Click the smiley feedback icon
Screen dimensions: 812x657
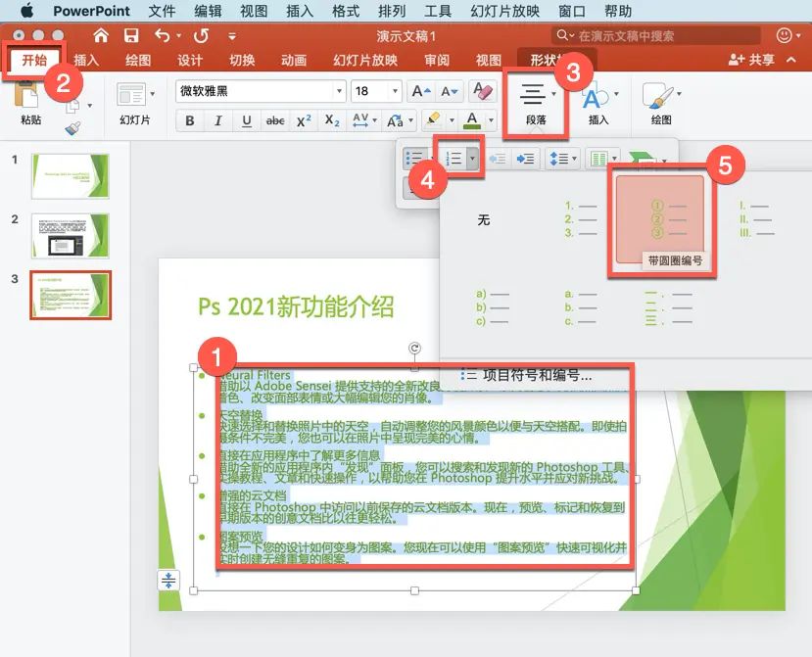point(784,35)
